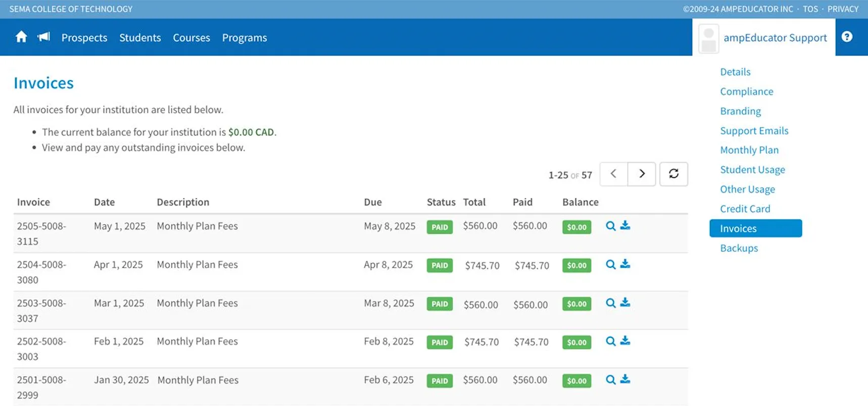Screen dimensions: 868x406
Task: View invoice 2504-5008-3080 with magnifier icon
Action: click(610, 264)
